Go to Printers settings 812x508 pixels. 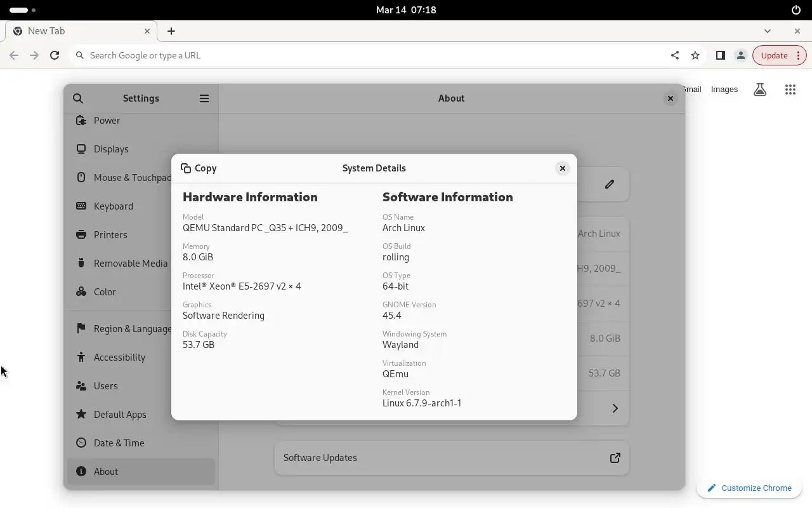(110, 235)
